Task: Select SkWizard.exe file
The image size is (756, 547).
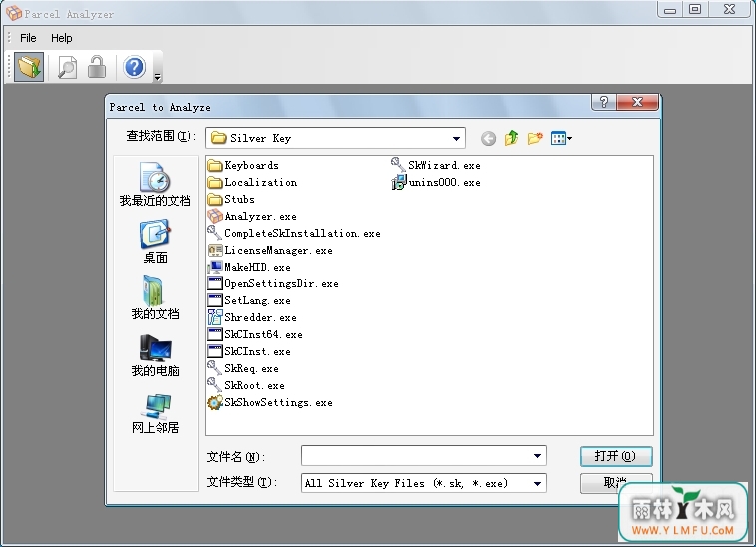Action: coord(436,165)
